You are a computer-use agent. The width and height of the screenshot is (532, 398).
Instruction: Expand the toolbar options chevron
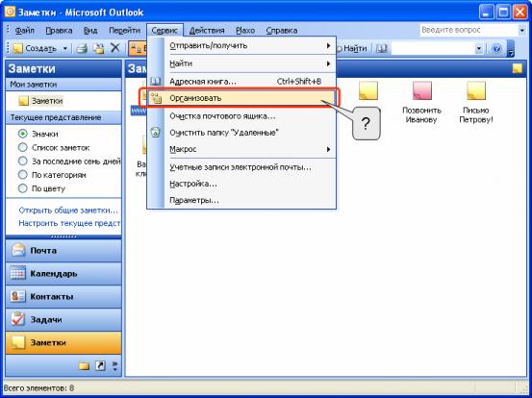click(511, 48)
